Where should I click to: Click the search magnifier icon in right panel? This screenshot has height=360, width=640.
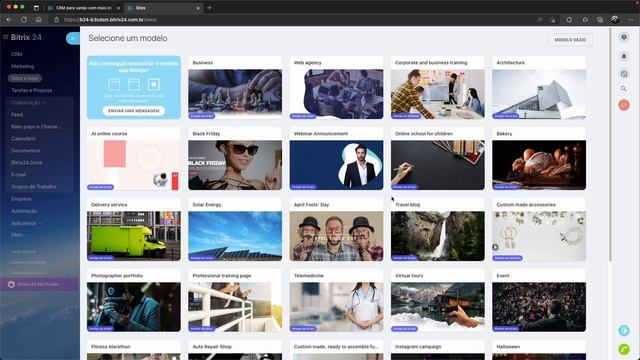[624, 89]
